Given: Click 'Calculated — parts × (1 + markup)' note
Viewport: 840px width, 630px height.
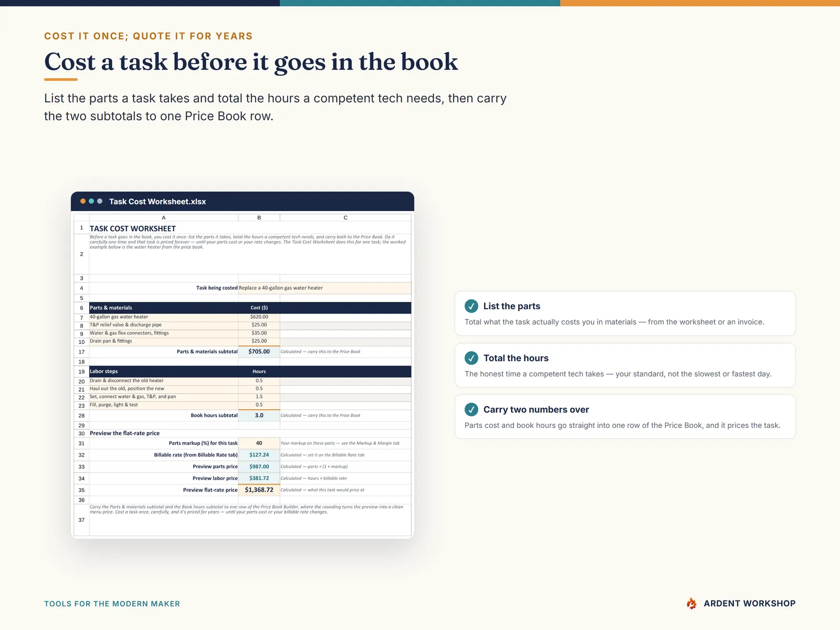Looking at the screenshot, I should point(314,467).
